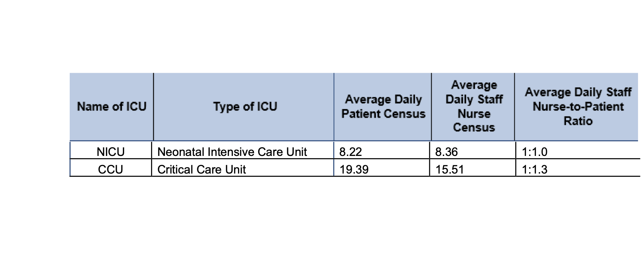Select 'Average Daily Patient Census' header cell
This screenshot has width=644, height=254.
click(383, 106)
